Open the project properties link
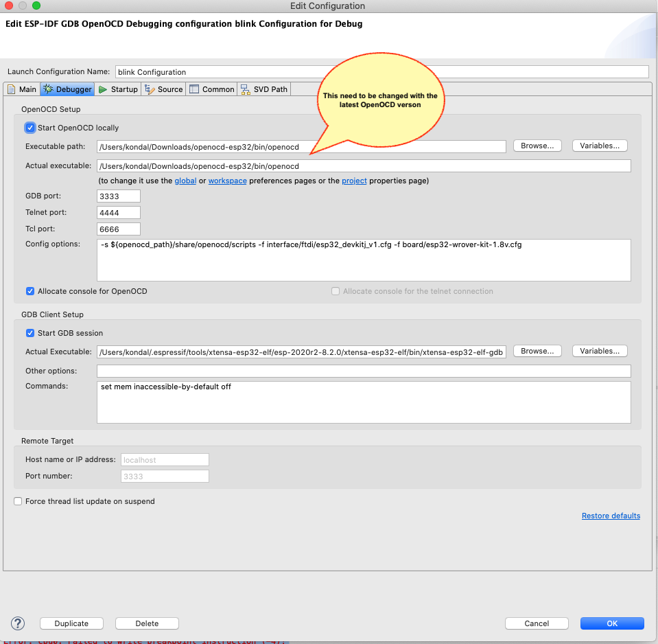Viewport: 658px width, 644px height. (x=354, y=181)
